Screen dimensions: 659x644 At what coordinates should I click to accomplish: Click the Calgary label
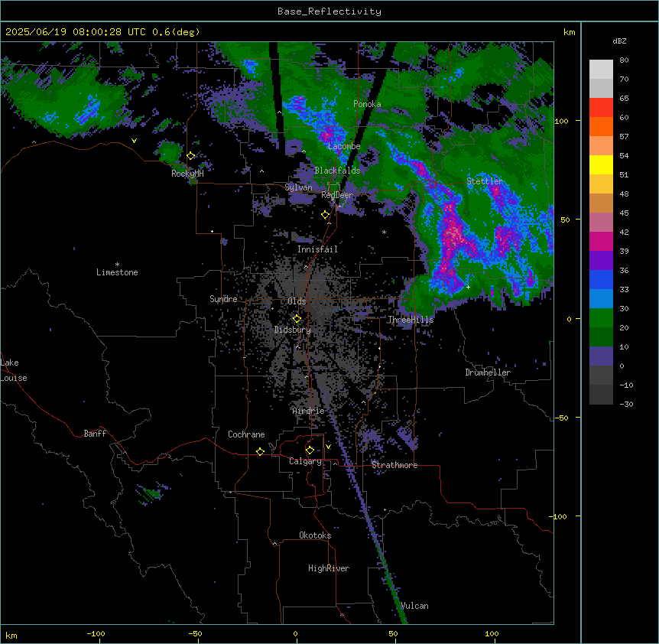(306, 461)
